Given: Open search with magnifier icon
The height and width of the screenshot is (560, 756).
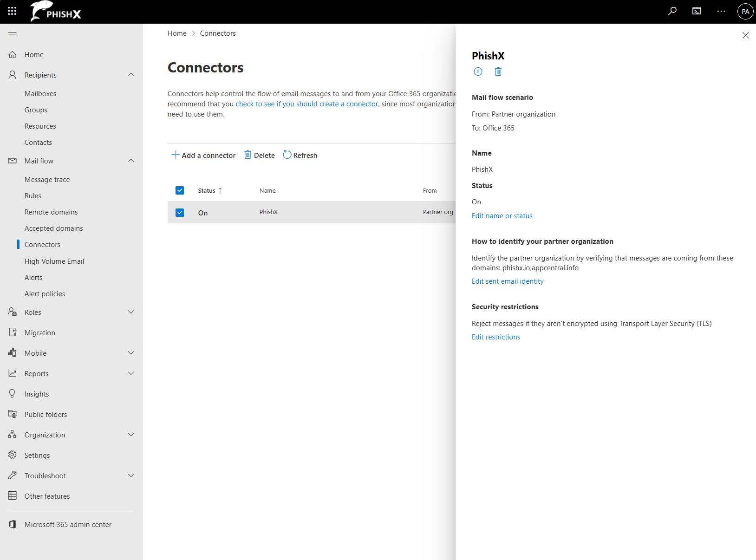Looking at the screenshot, I should click(x=672, y=11).
